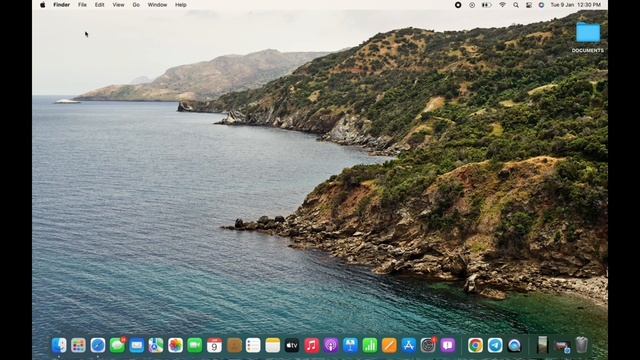This screenshot has width=640, height=360.
Task: Show battery status in menu bar
Action: (486, 5)
